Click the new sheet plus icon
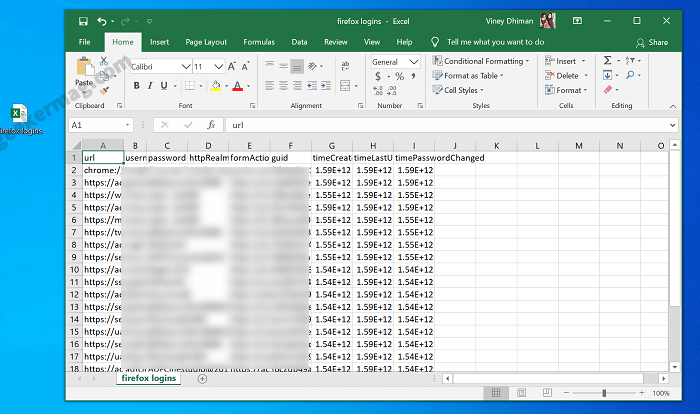This screenshot has height=414, width=700. 202,379
